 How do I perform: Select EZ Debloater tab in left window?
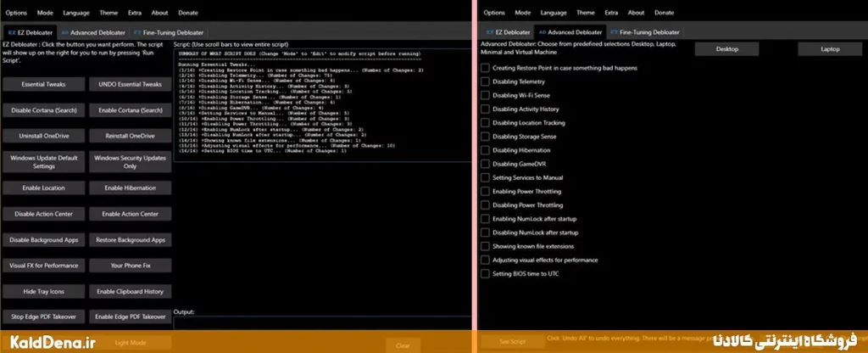point(30,33)
